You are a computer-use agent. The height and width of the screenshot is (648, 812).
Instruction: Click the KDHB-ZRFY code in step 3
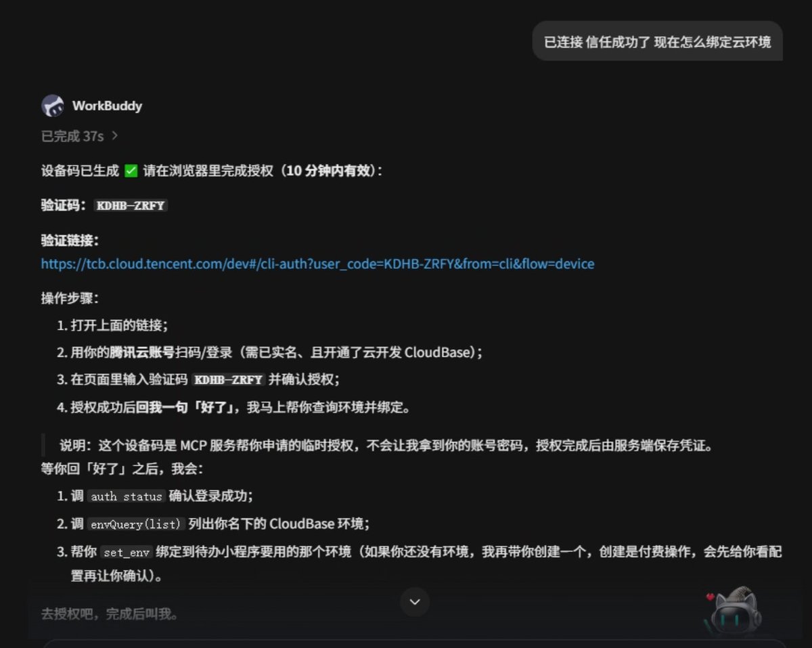click(228, 379)
